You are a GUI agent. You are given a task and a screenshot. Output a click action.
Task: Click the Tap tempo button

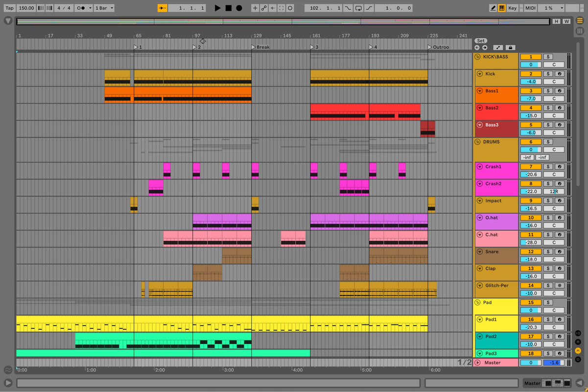(x=9, y=8)
